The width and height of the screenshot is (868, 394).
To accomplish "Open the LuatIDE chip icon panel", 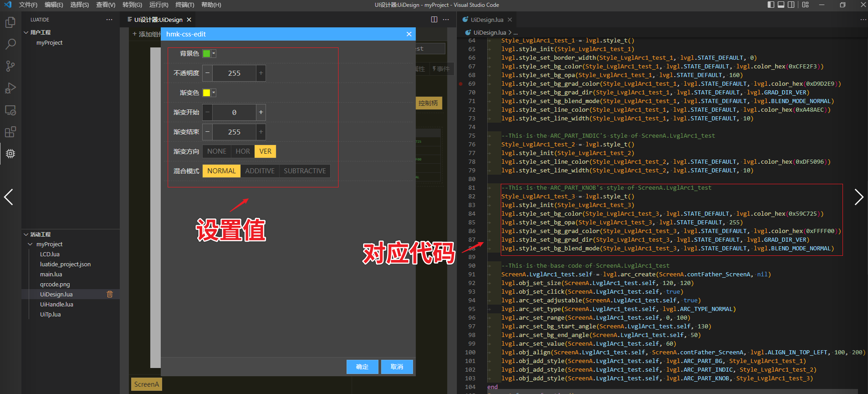I will [x=10, y=154].
